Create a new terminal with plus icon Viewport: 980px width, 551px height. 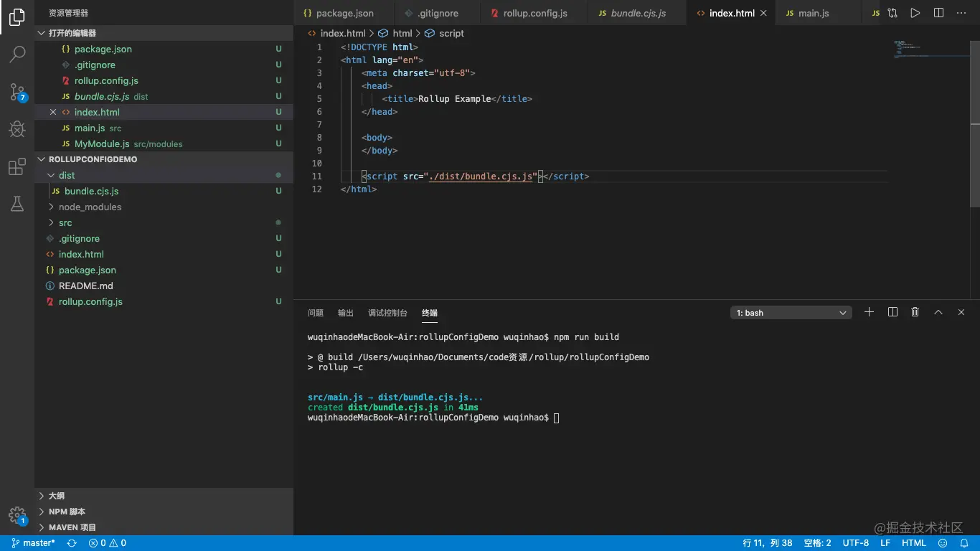tap(869, 312)
